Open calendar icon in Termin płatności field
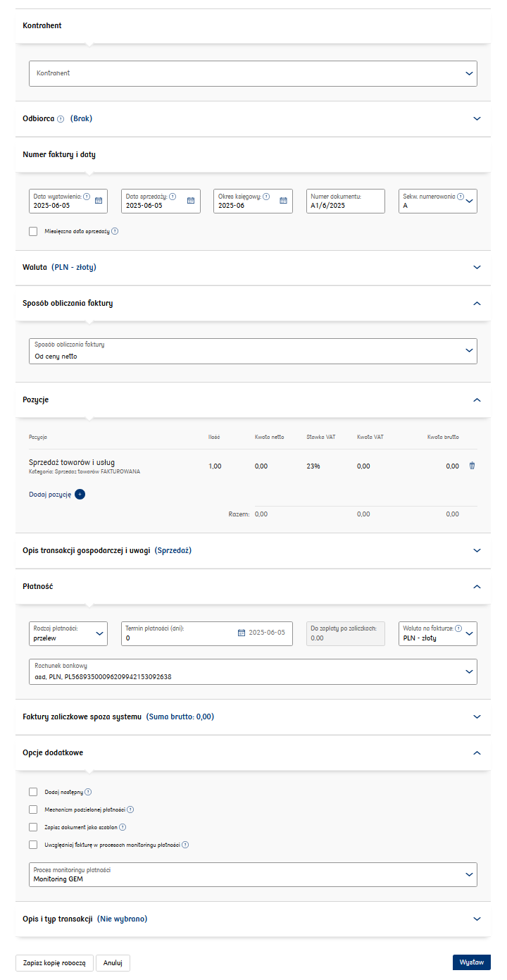The height and width of the screenshot is (980, 507). 242,633
